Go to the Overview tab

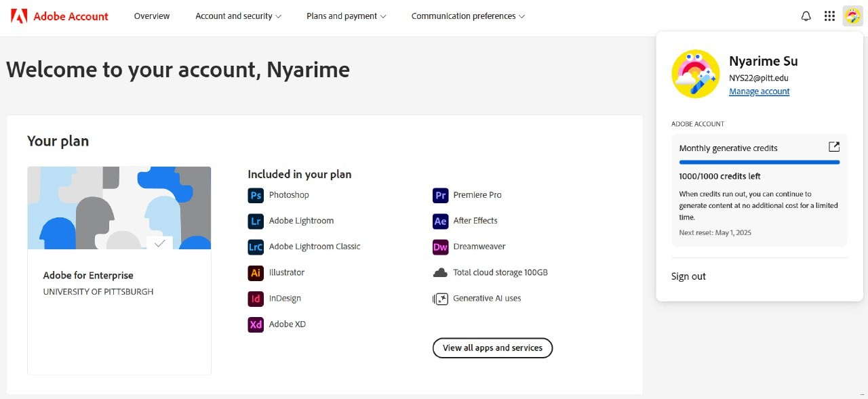[x=152, y=16]
